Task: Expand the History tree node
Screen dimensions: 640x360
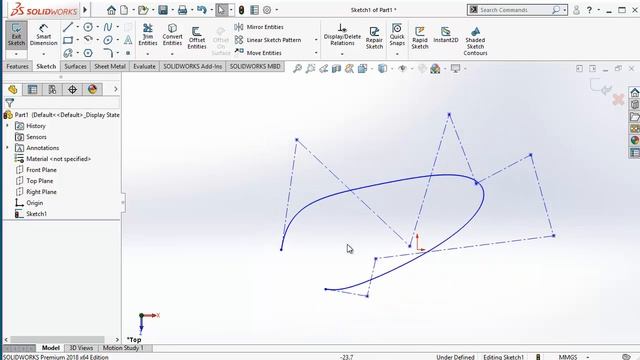Action: tap(7, 126)
